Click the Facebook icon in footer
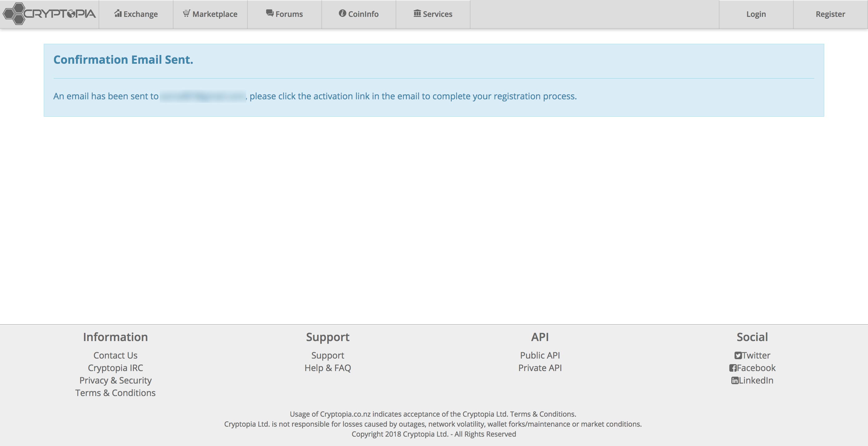Image resolution: width=868 pixels, height=446 pixels. [733, 368]
